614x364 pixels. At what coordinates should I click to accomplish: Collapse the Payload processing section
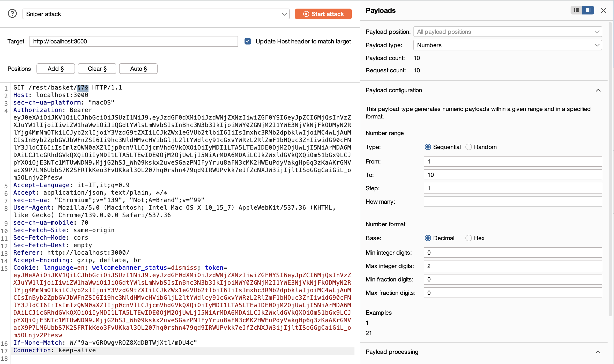click(x=598, y=352)
